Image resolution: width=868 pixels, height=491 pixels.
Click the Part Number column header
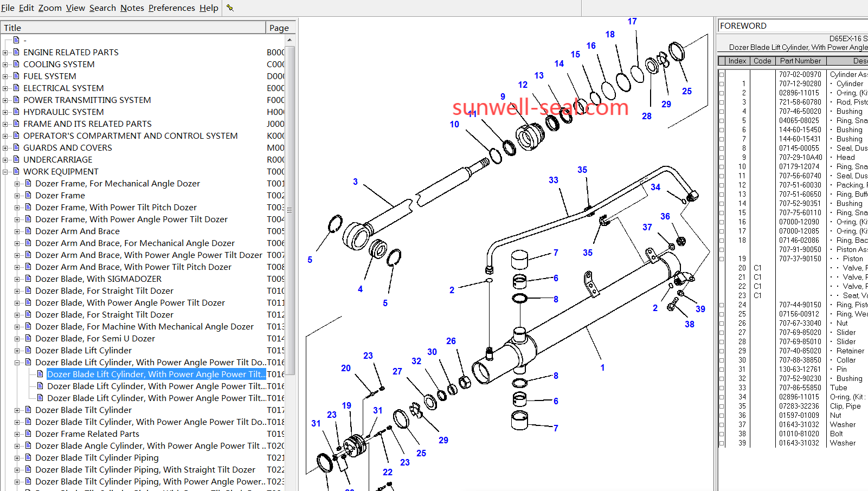(x=800, y=61)
